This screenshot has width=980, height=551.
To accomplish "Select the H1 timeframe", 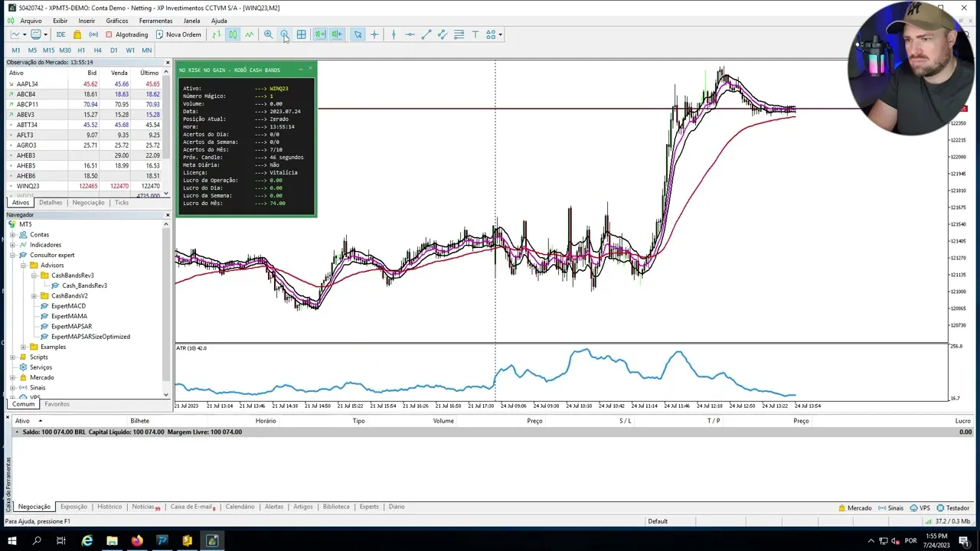I will (x=81, y=51).
